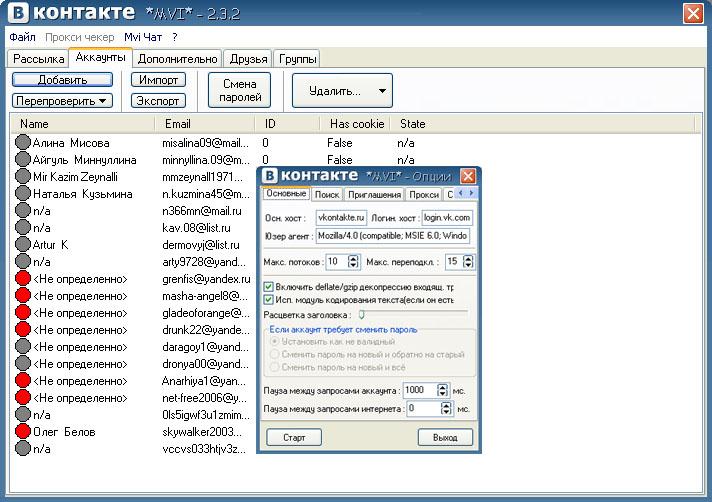
Task: Click the Импорт button
Action: coord(158,80)
